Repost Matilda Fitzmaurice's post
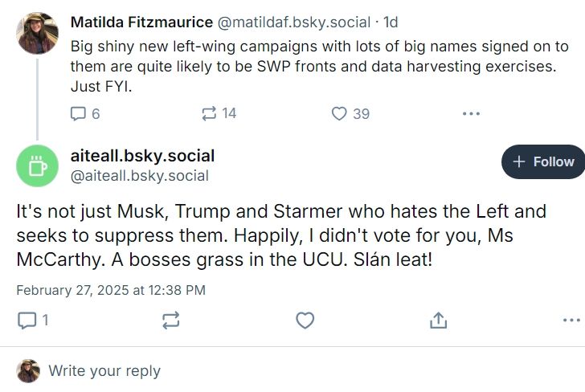 210,114
